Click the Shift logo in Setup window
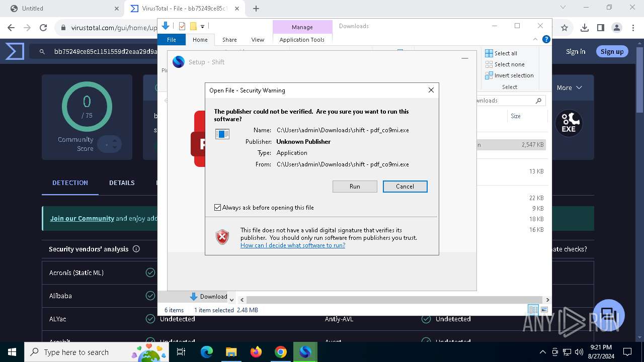 pos(179,62)
